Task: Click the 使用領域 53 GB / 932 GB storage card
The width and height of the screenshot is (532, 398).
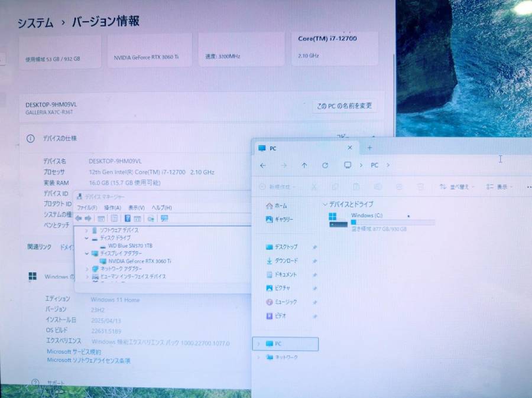Action: click(60, 51)
